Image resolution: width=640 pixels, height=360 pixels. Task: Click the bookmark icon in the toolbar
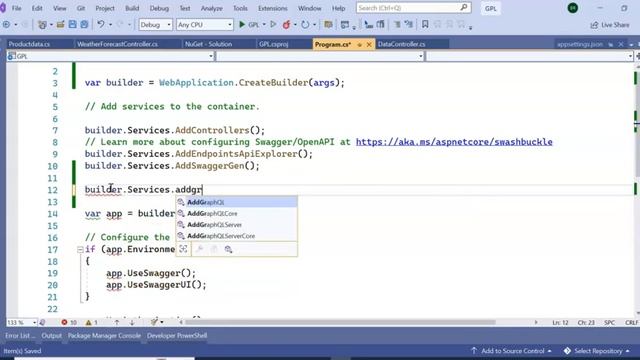(425, 24)
